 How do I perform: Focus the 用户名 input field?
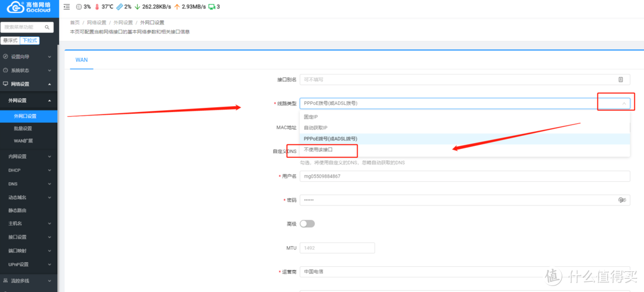[465, 176]
